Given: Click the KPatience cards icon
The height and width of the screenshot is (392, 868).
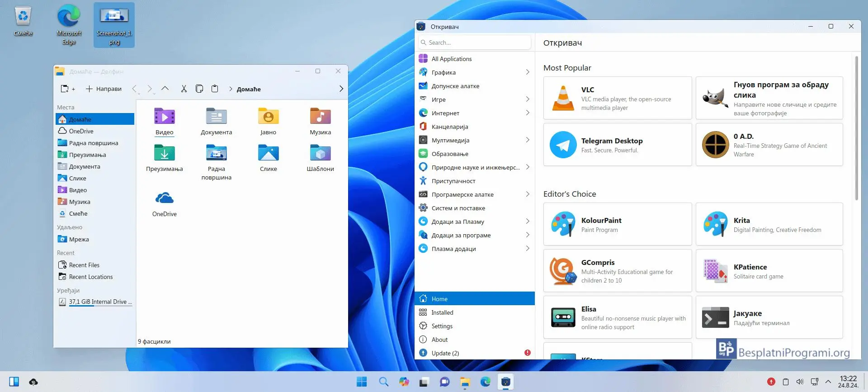Looking at the screenshot, I should (716, 271).
